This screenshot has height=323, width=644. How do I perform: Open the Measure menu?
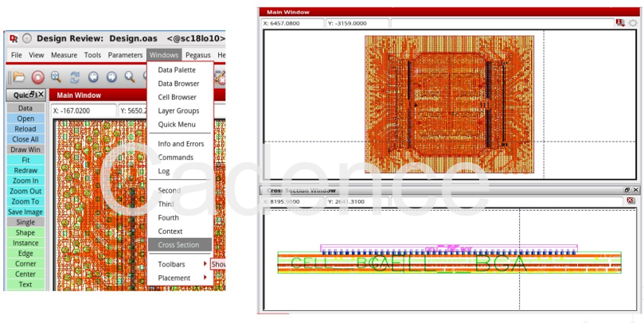(x=64, y=55)
